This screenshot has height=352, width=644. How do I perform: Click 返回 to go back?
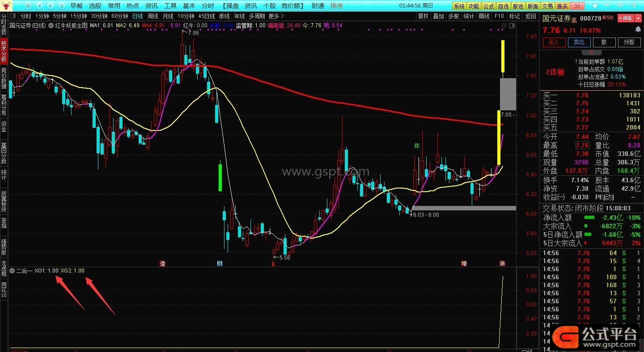click(530, 16)
